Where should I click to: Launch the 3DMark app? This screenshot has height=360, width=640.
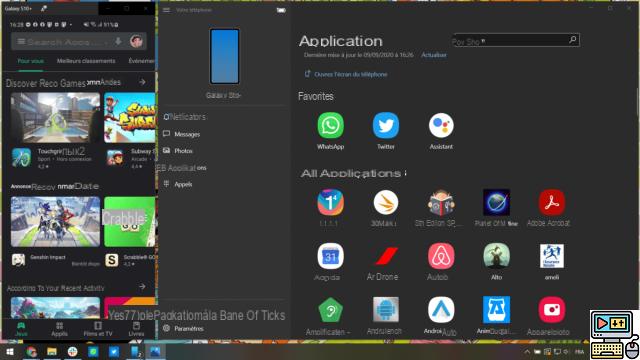386,202
